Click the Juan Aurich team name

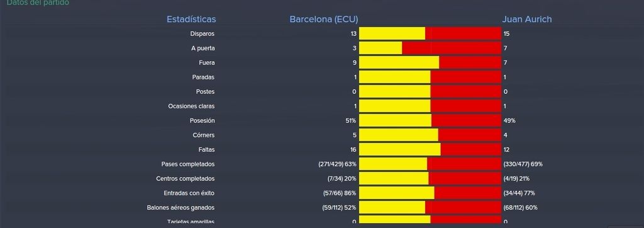point(527,20)
